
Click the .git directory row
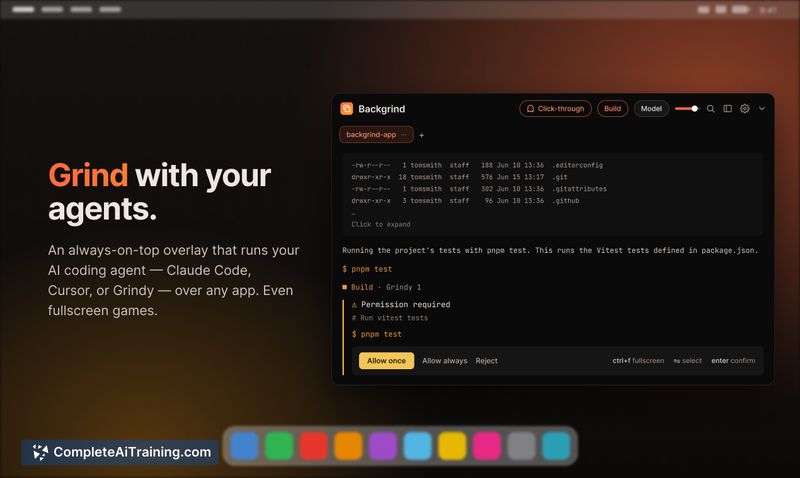pos(459,177)
